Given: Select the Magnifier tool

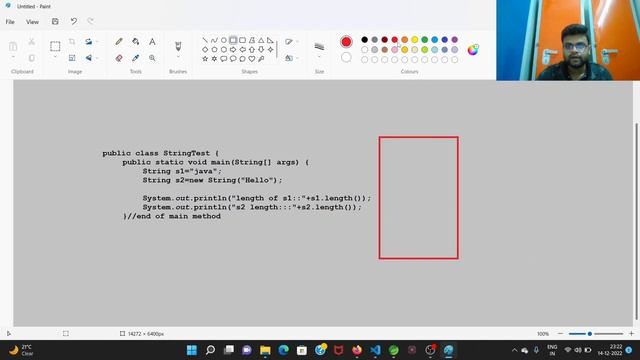Looking at the screenshot, I should [152, 58].
